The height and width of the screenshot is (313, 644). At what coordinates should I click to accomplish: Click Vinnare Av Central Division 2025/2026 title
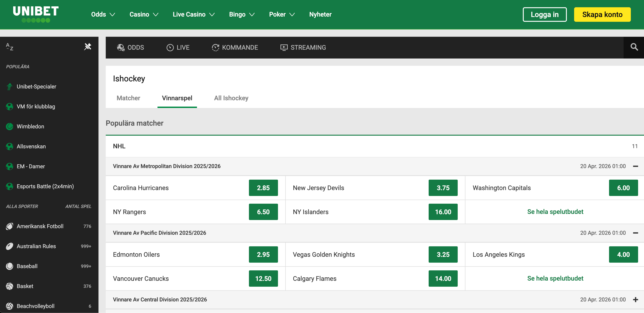point(160,300)
